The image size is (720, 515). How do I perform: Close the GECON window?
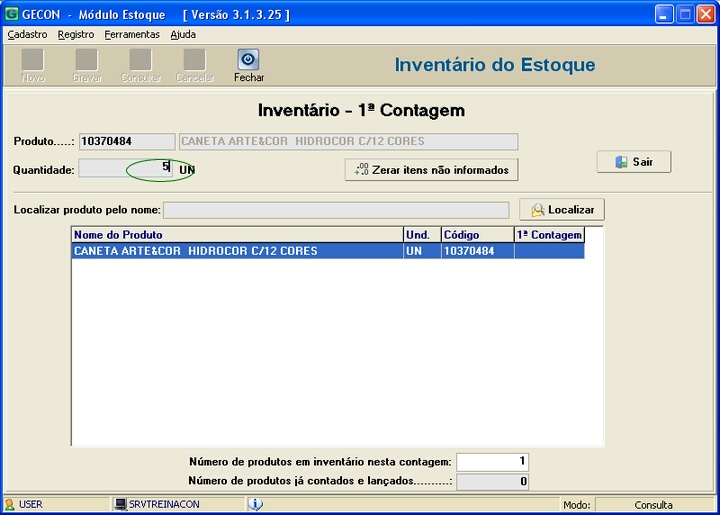[705, 15]
